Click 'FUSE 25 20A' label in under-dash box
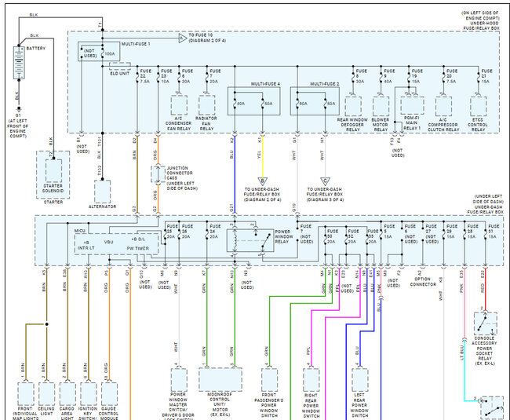510x420 pixels. coord(172,232)
